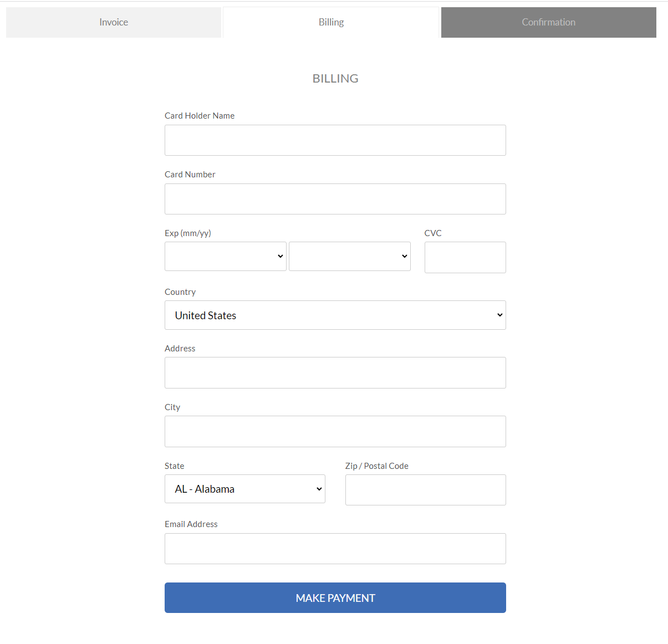Focus the Card Number text box
Screen dimensions: 668x644
click(335, 199)
